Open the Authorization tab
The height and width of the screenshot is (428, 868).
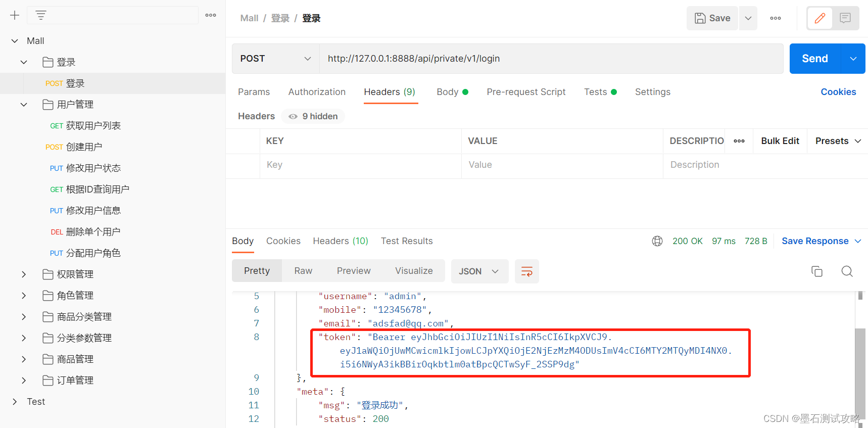click(x=317, y=92)
